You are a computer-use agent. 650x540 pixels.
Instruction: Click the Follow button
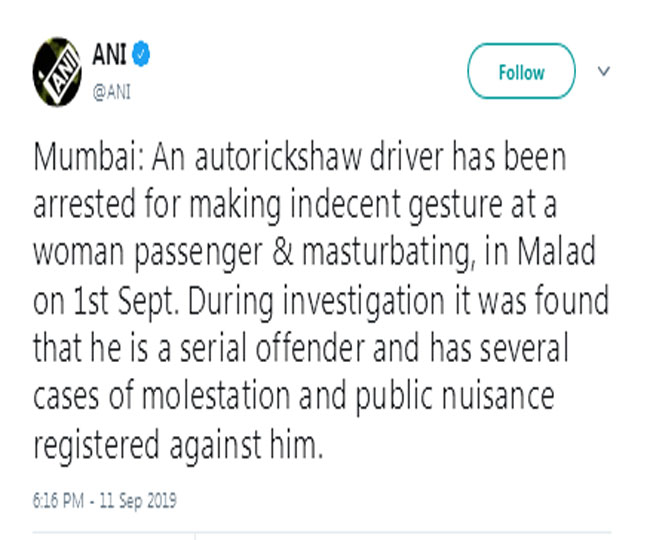[521, 71]
